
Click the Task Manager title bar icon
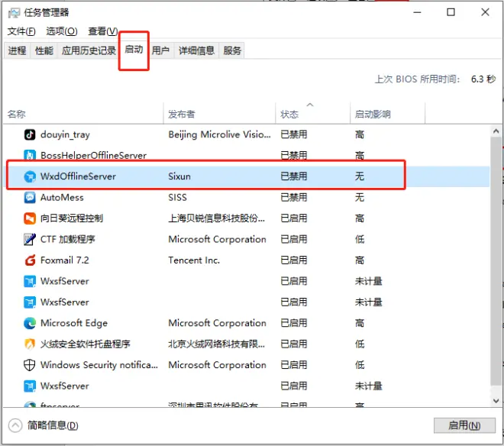click(14, 13)
